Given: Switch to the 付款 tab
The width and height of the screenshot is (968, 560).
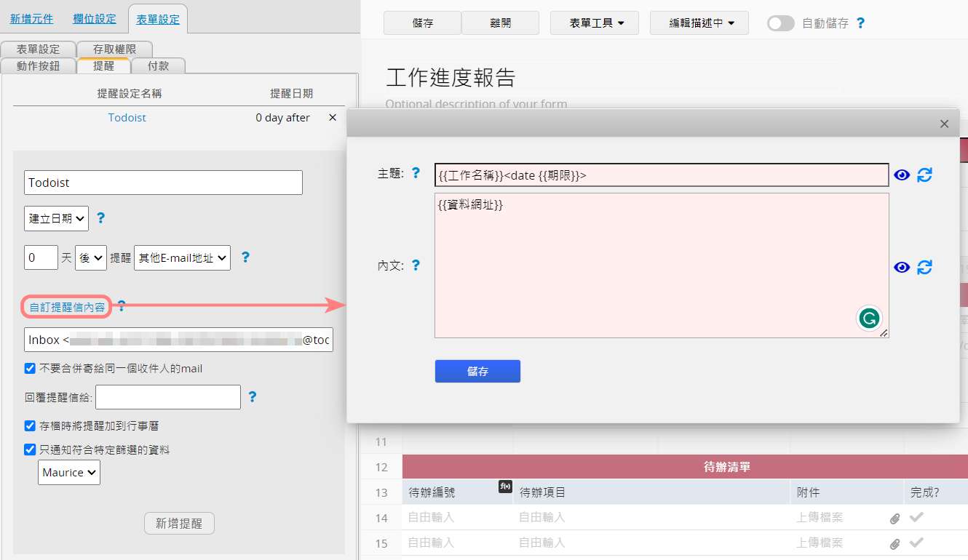Looking at the screenshot, I should point(158,65).
